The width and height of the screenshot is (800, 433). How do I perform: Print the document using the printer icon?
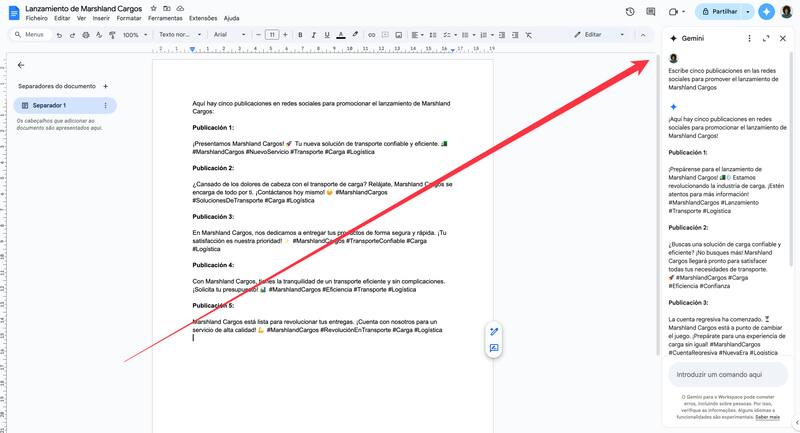(86, 34)
